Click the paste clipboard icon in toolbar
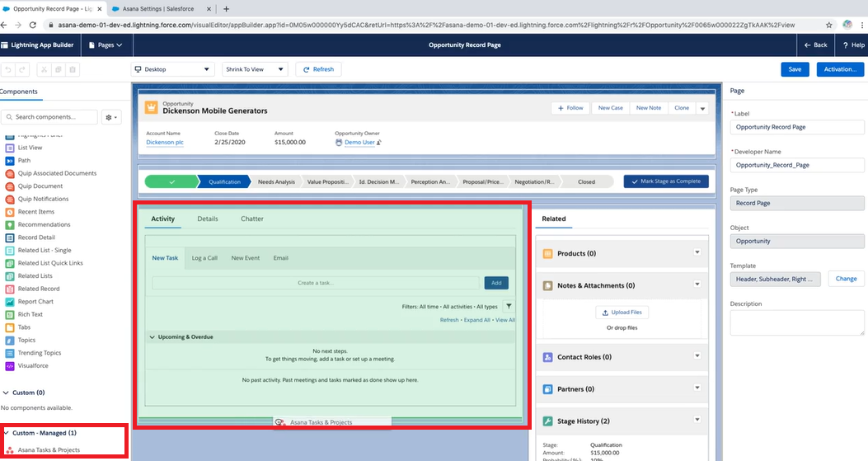The width and height of the screenshot is (868, 461). pyautogui.click(x=72, y=69)
